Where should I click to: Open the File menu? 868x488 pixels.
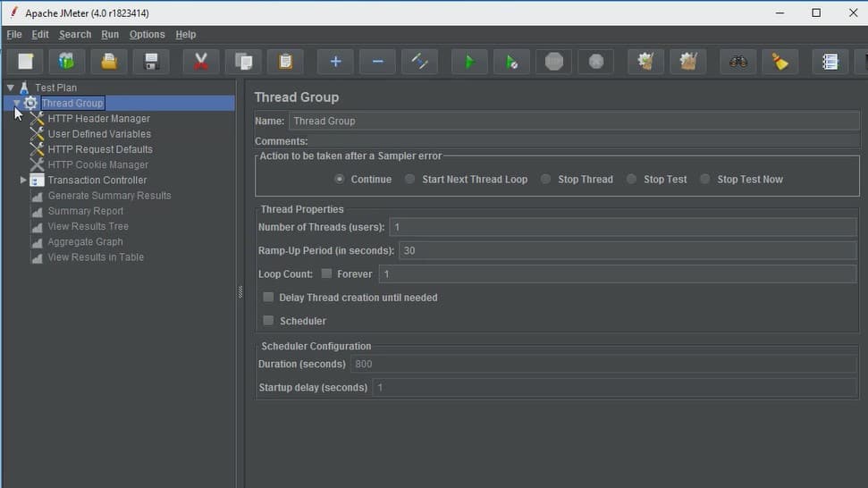[x=13, y=34]
